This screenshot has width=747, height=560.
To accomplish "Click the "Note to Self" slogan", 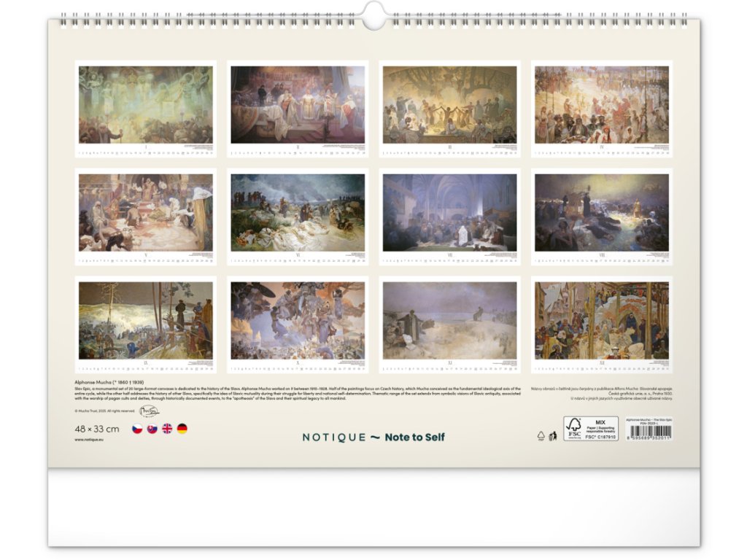I will pos(414,437).
